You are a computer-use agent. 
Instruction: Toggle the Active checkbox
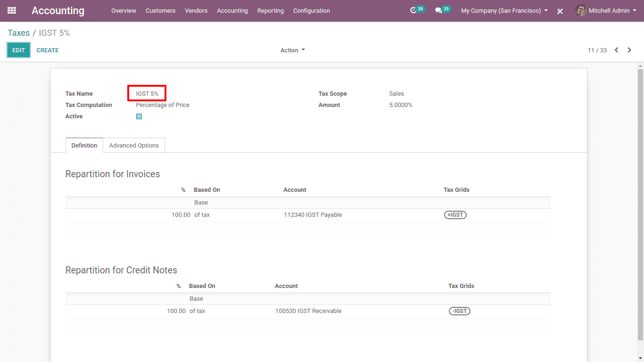click(139, 116)
